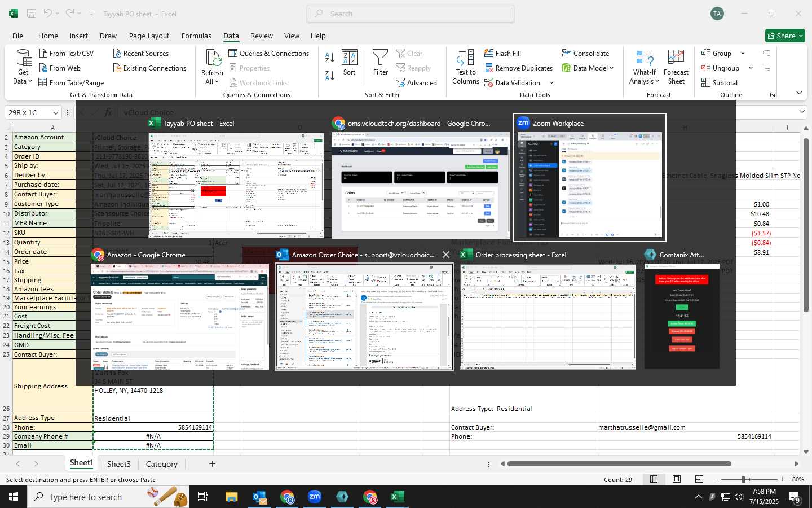Click the Search box in title bar
Viewport: 812px width, 508px height.
(x=411, y=14)
